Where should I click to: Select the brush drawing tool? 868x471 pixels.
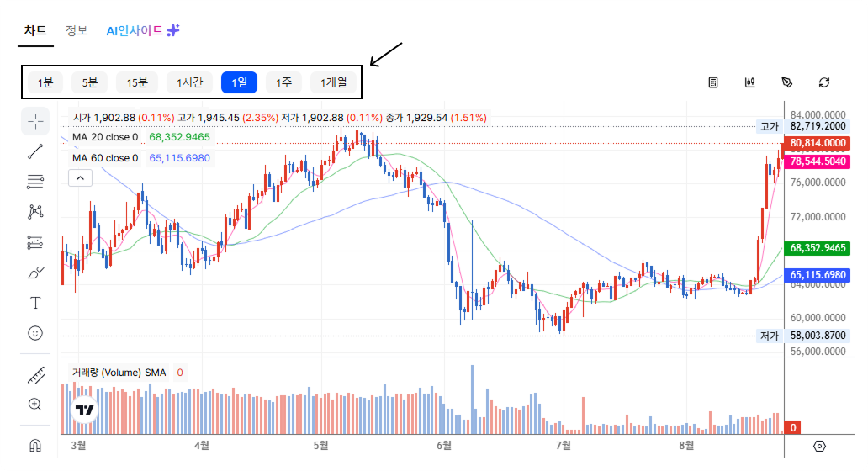(35, 273)
